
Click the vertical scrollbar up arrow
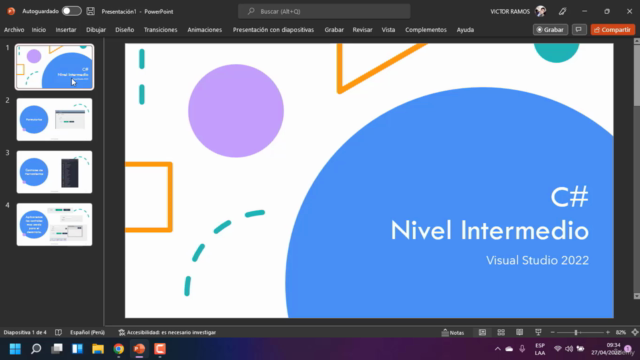point(636,41)
